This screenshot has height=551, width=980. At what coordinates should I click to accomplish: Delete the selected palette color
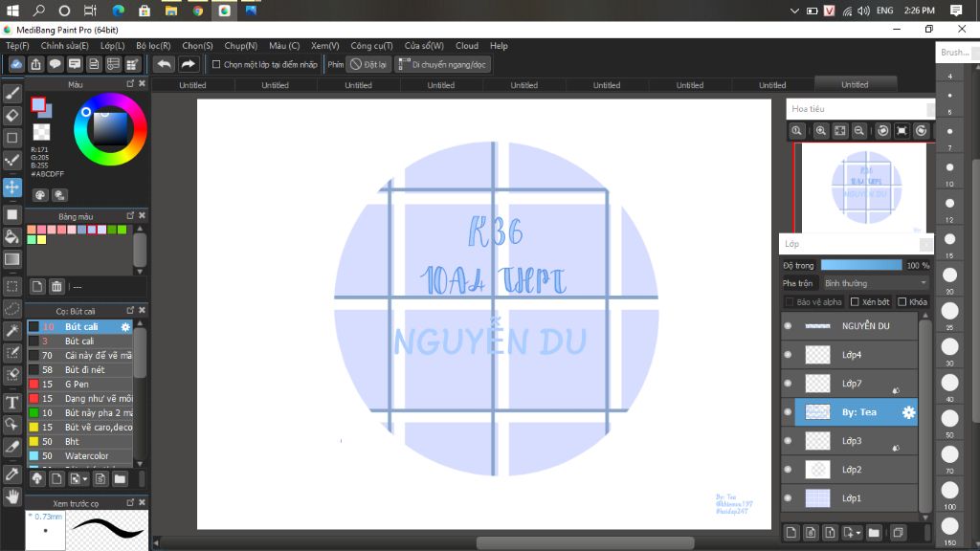pyautogui.click(x=56, y=287)
